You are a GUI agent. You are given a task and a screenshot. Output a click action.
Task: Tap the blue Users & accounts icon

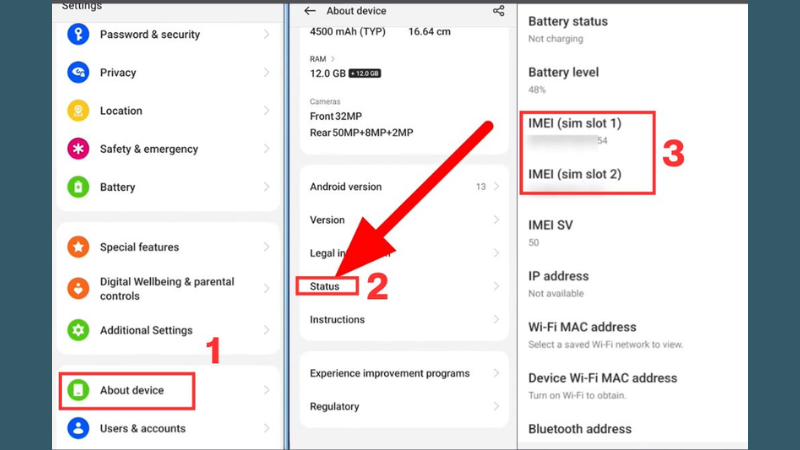point(78,429)
